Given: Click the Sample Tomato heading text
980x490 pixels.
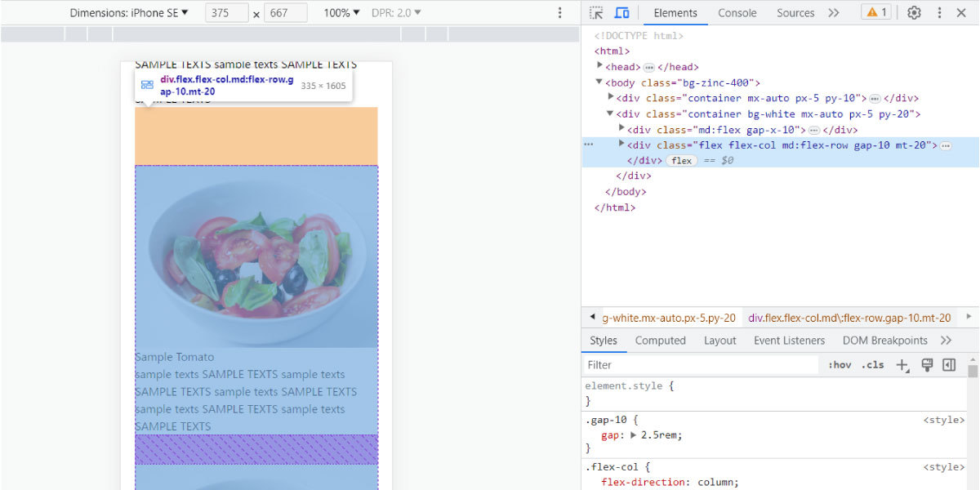Looking at the screenshot, I should (175, 357).
